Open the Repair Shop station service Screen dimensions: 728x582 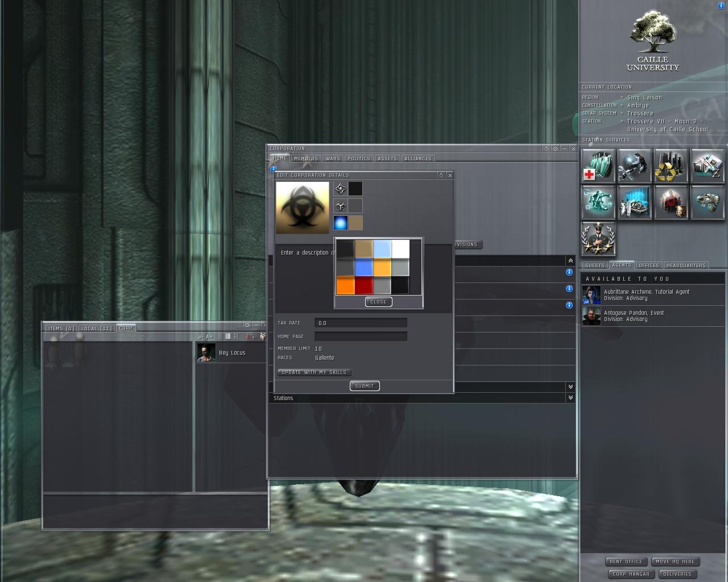635,166
